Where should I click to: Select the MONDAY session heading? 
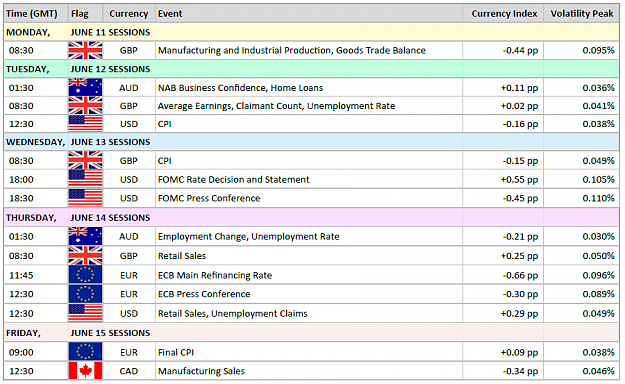pos(28,32)
